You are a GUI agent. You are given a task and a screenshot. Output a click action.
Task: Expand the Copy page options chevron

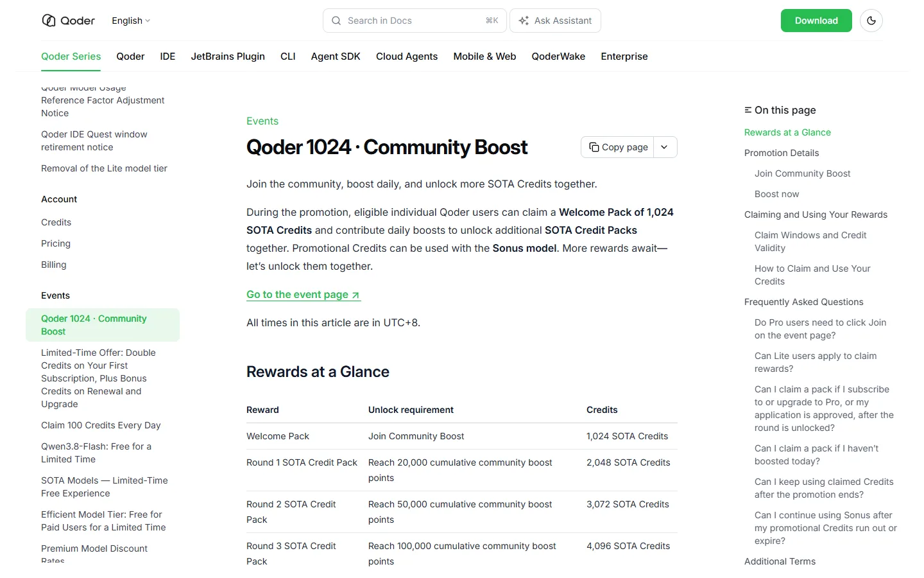665,147
